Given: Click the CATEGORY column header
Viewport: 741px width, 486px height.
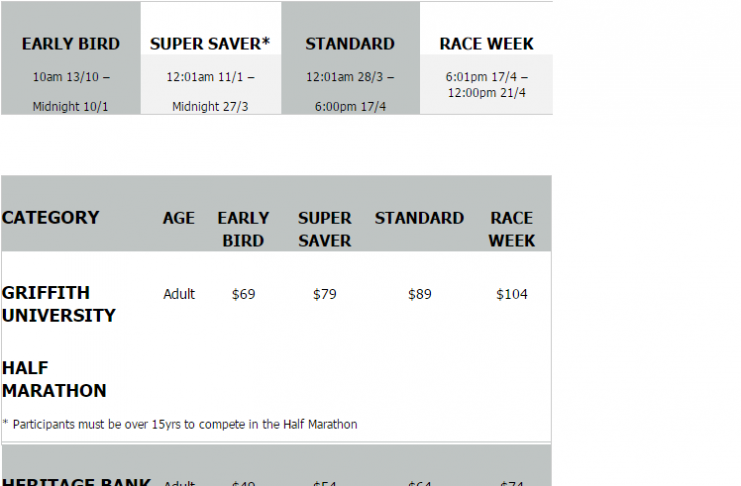Looking at the screenshot, I should point(51,217).
